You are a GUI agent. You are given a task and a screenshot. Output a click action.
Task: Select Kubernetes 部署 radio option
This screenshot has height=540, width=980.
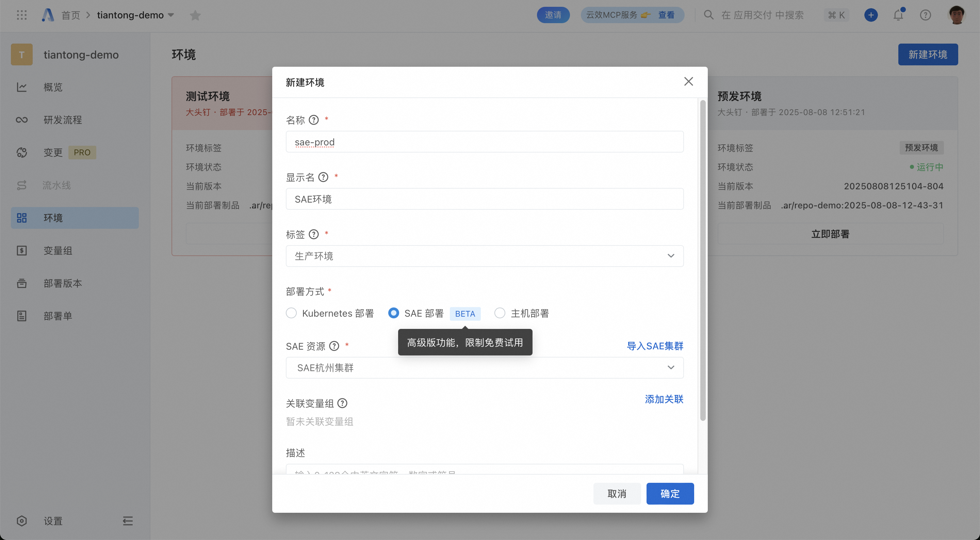[x=291, y=313]
